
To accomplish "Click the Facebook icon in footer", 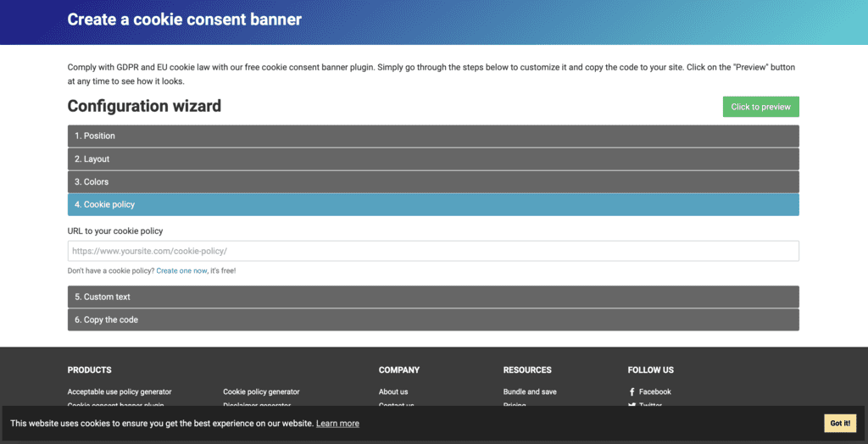I will [x=632, y=392].
